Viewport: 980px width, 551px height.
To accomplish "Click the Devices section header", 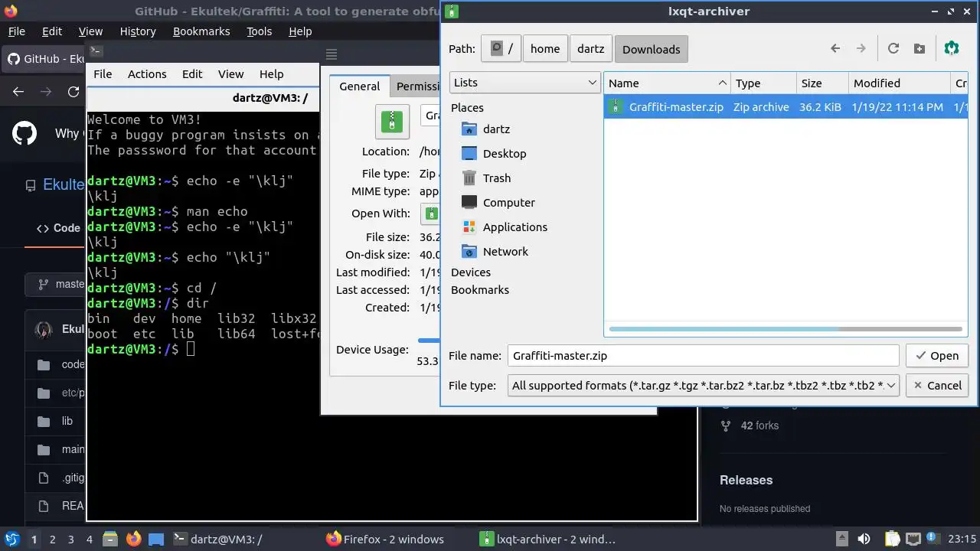I will 471,272.
